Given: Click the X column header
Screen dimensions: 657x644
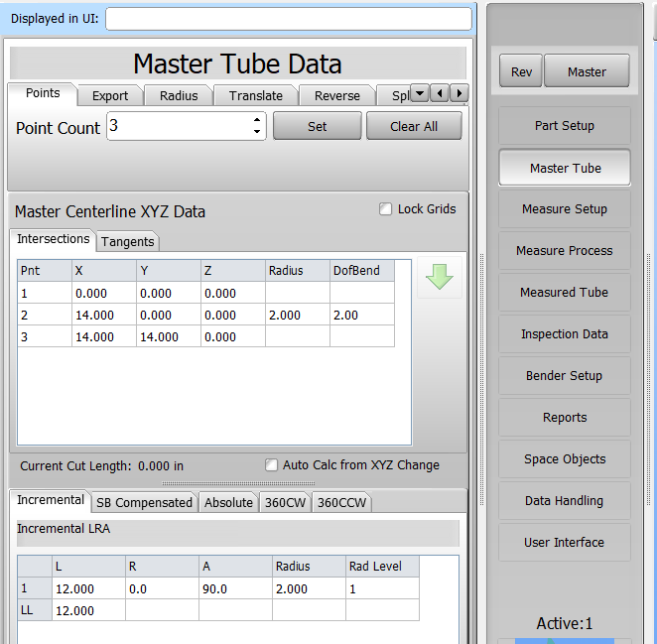Looking at the screenshot, I should pos(104,271).
